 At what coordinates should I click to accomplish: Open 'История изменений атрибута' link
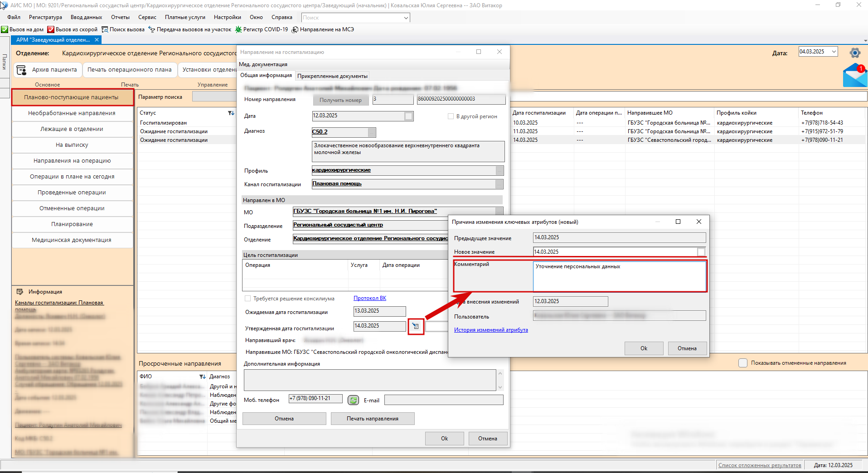click(x=491, y=330)
